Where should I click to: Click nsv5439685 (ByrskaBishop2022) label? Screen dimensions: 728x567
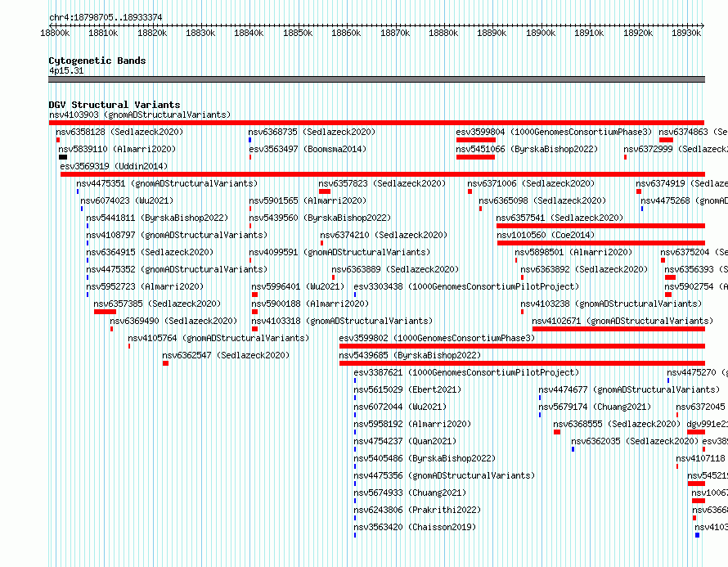click(x=410, y=355)
